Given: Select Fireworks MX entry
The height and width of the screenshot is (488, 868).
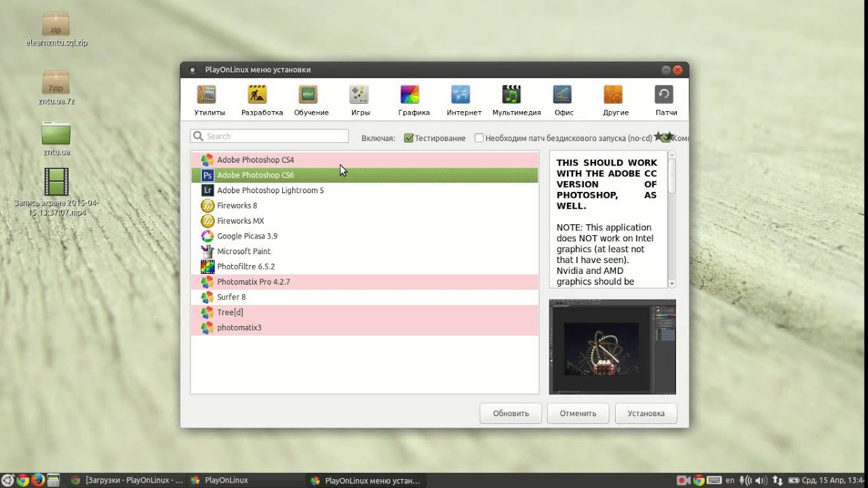Looking at the screenshot, I should [365, 221].
